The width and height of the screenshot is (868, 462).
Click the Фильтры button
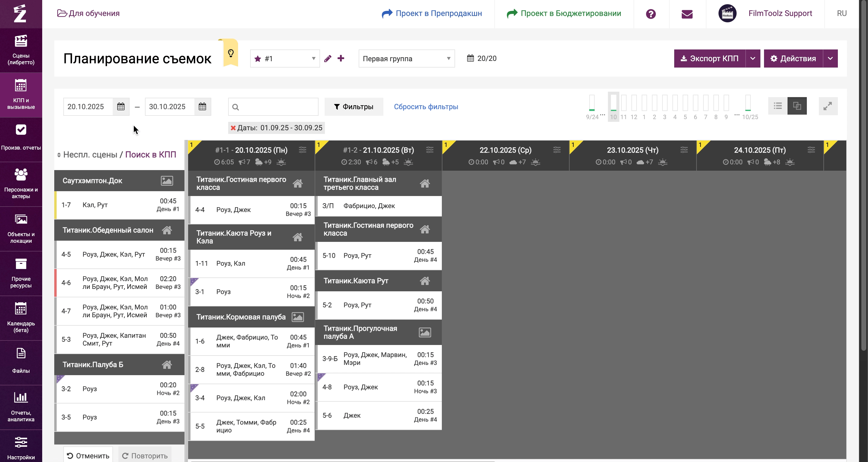pyautogui.click(x=354, y=106)
